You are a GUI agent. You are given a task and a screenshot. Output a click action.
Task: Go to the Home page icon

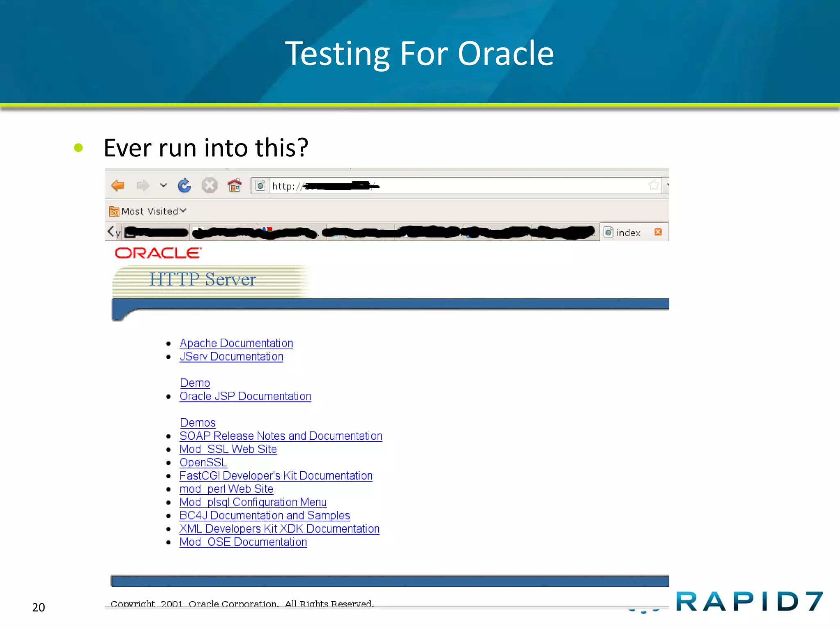click(234, 185)
